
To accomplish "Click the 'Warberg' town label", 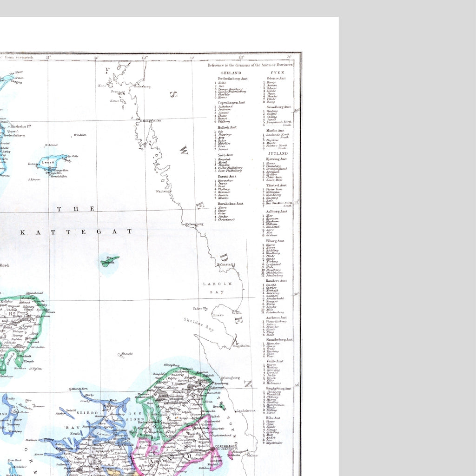I will coord(162,192).
